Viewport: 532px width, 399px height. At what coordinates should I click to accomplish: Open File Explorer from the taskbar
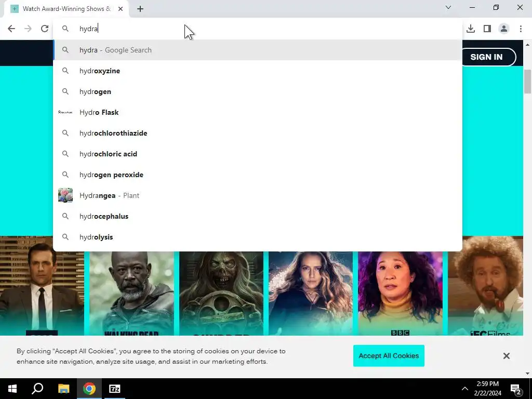coord(63,389)
